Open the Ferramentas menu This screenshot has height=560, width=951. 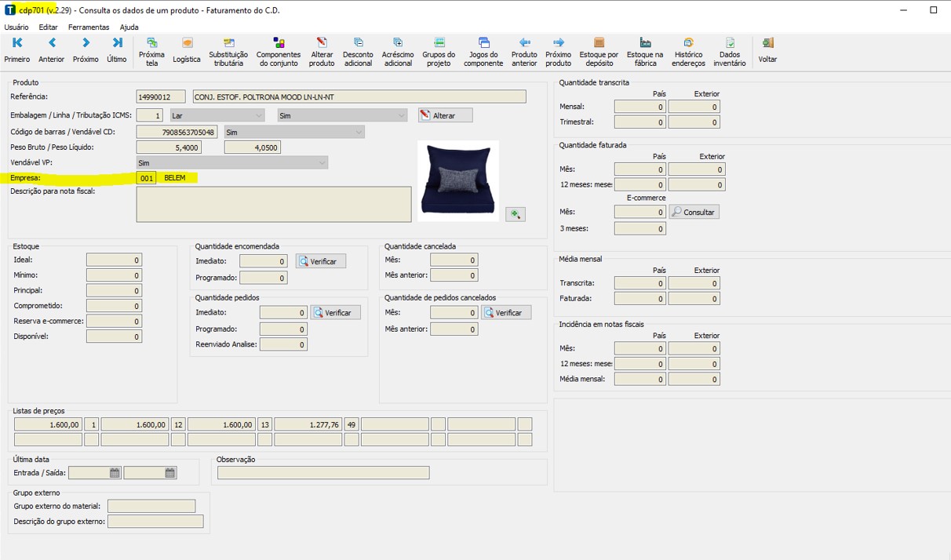click(x=89, y=27)
